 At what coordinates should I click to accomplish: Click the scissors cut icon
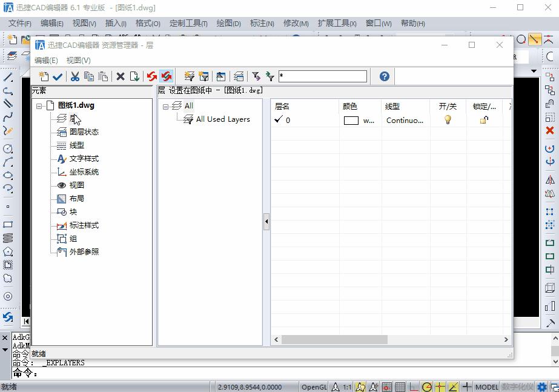pos(74,76)
